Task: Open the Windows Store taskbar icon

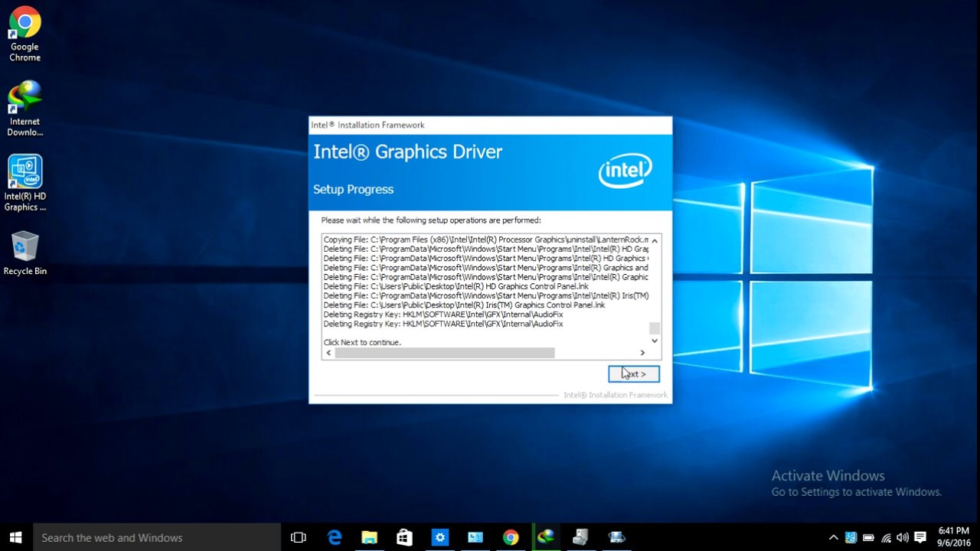Action: click(404, 537)
